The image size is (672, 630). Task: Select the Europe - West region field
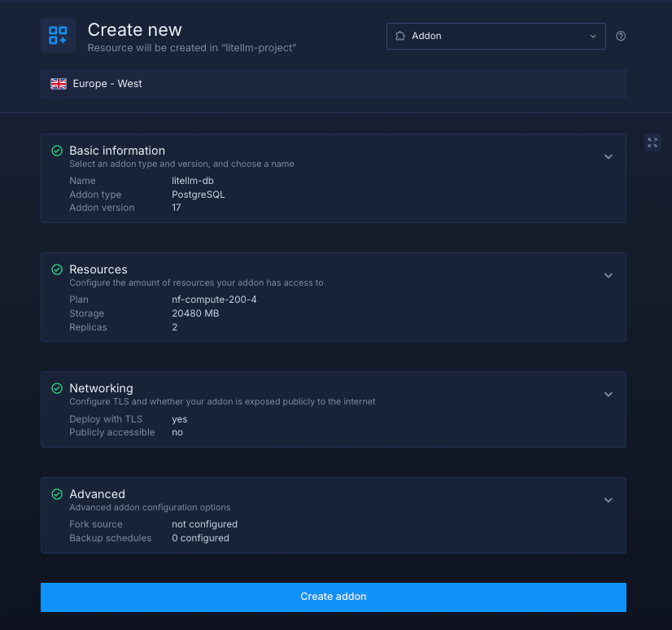tap(334, 84)
